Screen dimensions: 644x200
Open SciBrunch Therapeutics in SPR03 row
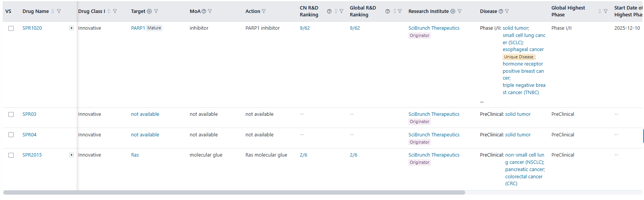pos(434,114)
